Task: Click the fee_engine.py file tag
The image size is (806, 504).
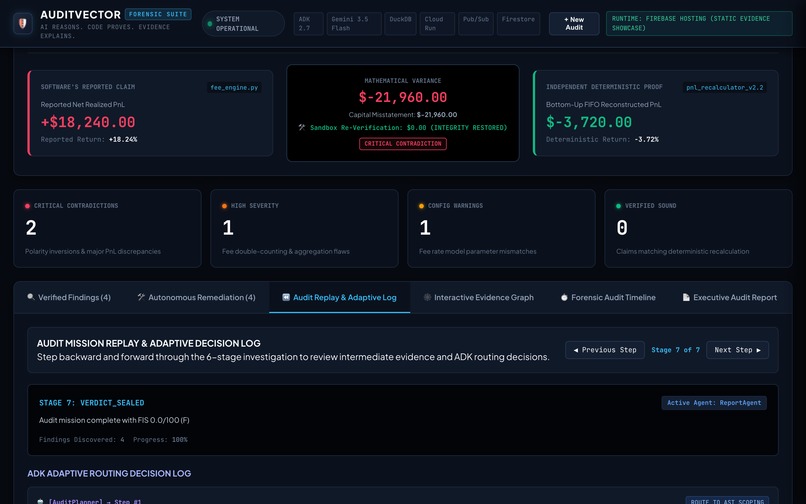Action: (234, 87)
